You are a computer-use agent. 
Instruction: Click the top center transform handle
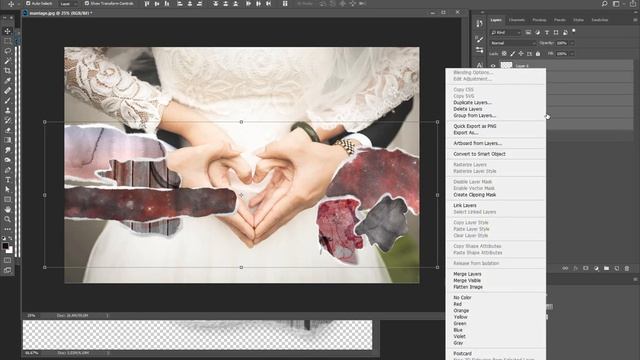pyautogui.click(x=241, y=122)
